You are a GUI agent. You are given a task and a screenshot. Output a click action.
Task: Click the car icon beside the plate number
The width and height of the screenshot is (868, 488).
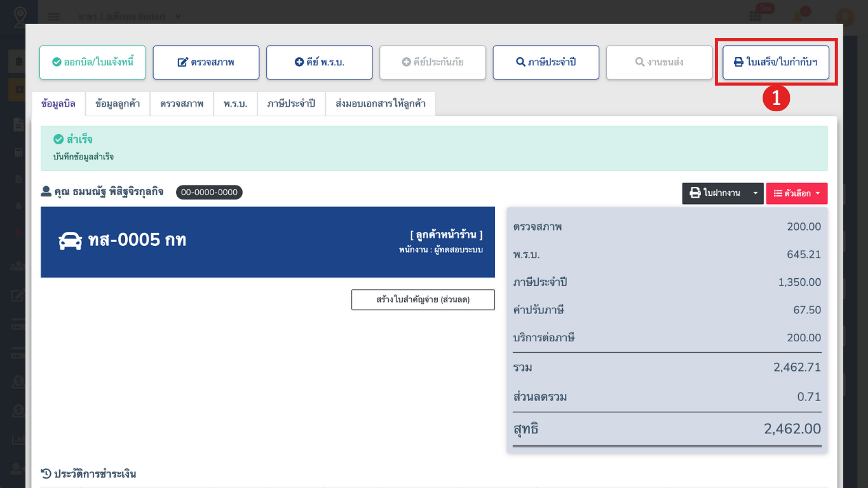point(71,240)
